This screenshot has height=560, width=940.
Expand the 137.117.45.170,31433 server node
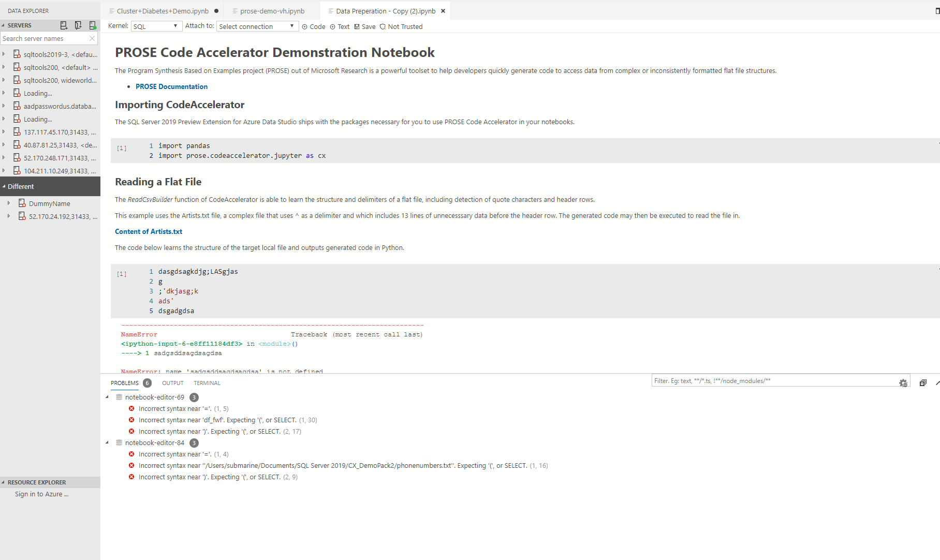pyautogui.click(x=4, y=131)
